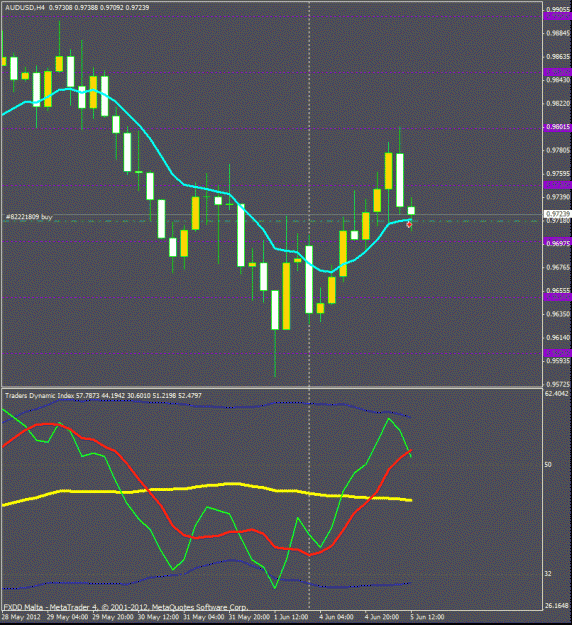The image size is (572, 625).
Task: Click the 1 Jun 12:00 time label
Action: (293, 617)
